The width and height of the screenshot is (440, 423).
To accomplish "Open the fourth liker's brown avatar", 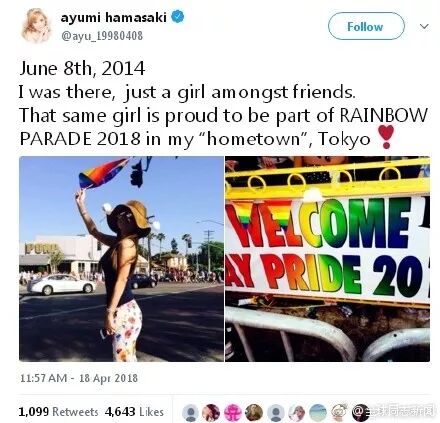I will [x=254, y=413].
